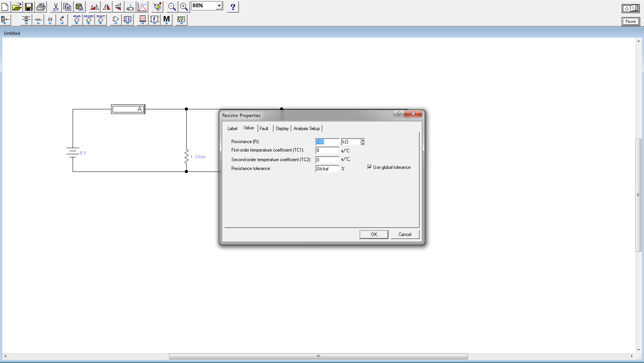
Task: Click the horizontal scrollbar thumb
Action: coord(318,356)
